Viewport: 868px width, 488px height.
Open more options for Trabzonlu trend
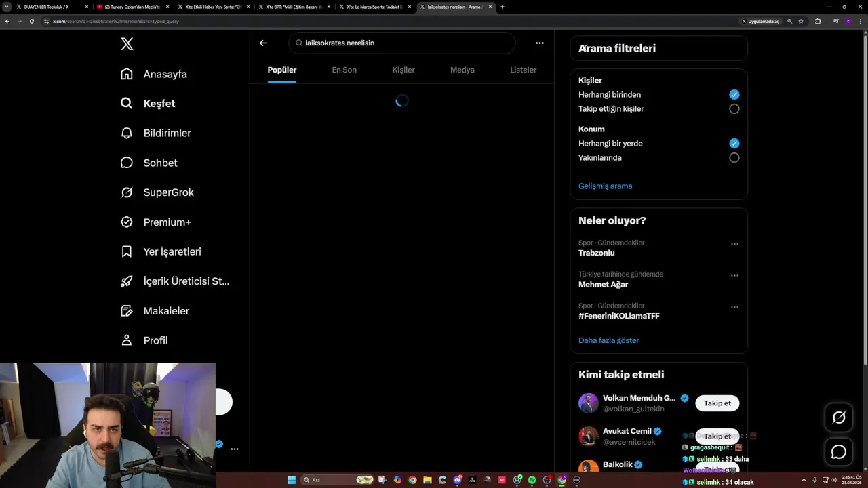pos(734,244)
